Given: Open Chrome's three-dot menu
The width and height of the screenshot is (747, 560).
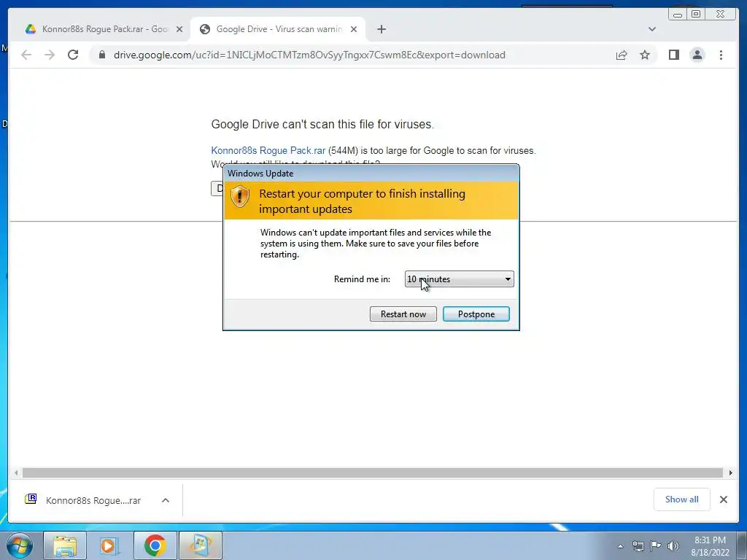Looking at the screenshot, I should (721, 55).
